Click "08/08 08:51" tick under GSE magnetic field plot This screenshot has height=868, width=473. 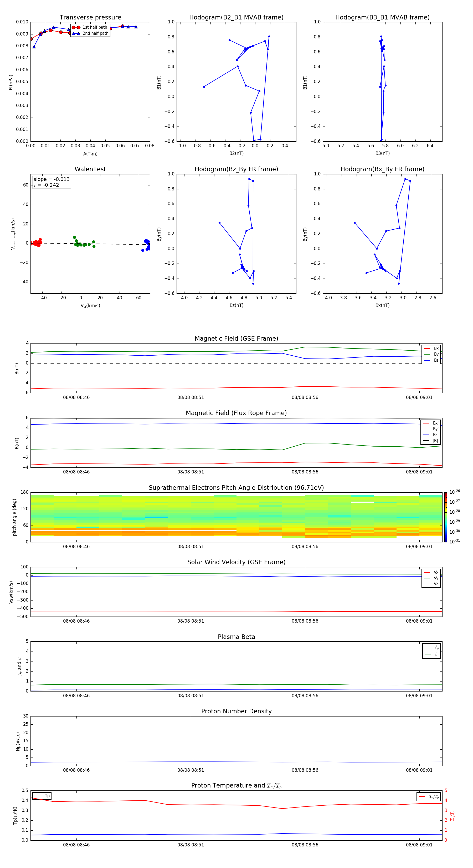point(191,398)
